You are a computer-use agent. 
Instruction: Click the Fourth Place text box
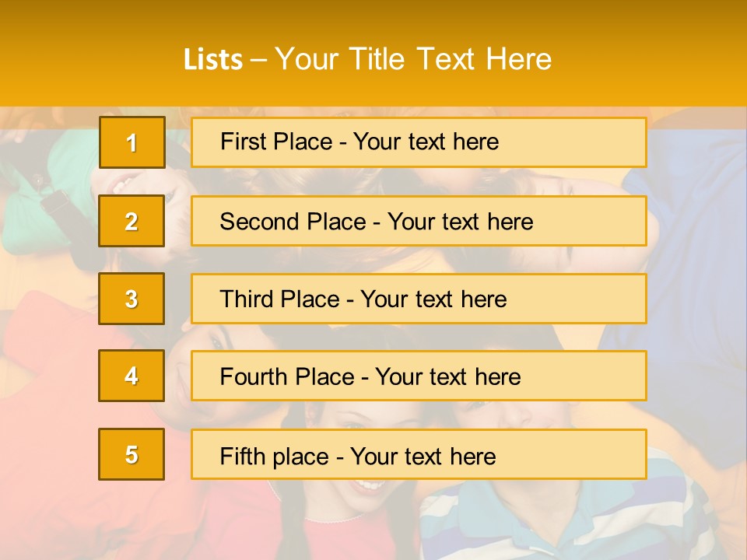(x=419, y=376)
